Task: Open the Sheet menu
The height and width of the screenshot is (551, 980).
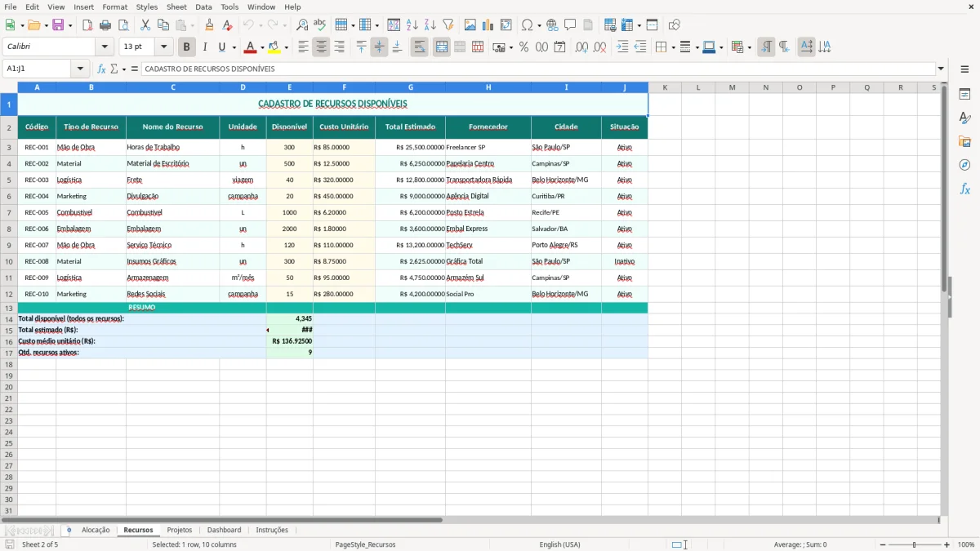Action: (176, 7)
